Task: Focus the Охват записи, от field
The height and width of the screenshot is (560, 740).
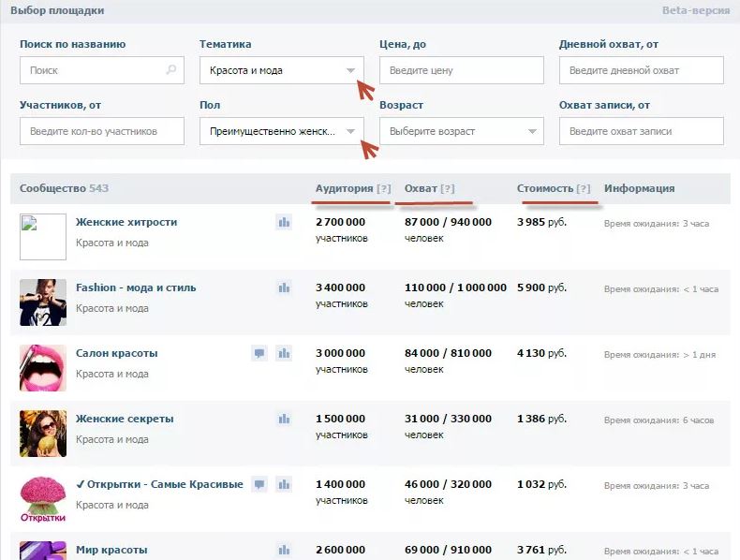Action: point(642,131)
